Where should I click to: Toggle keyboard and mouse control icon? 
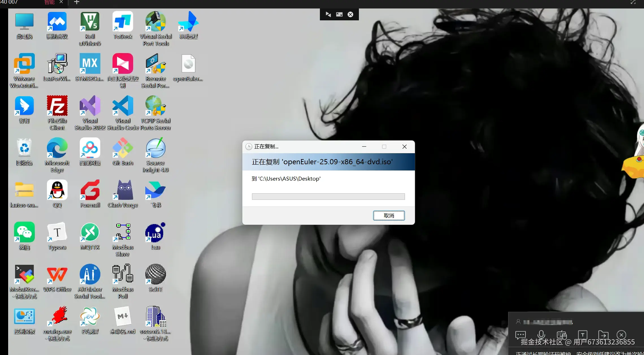point(561,335)
